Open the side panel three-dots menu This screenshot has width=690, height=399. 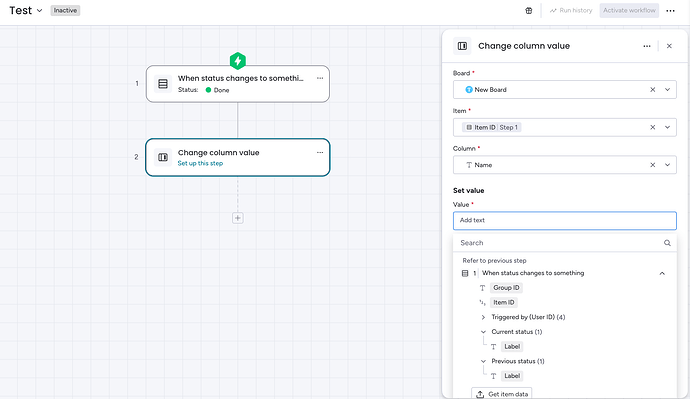[x=646, y=46]
